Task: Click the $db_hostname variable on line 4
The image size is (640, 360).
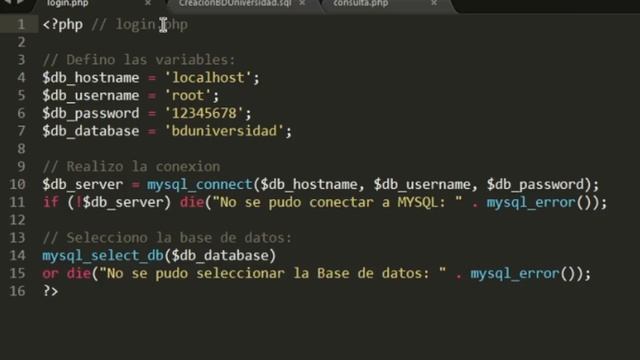Action: (91, 78)
